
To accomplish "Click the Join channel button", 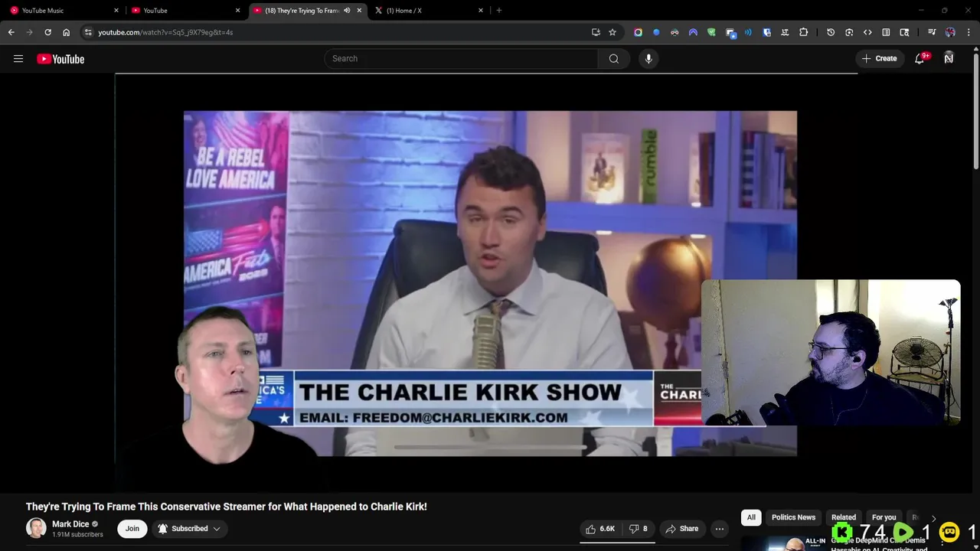I will coord(132,529).
